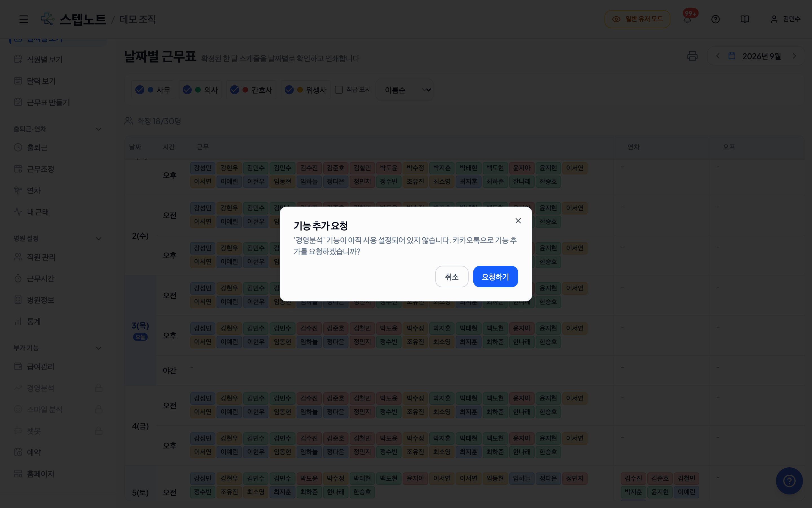Click the lock icon next to 챗봇
Screen dimensions: 812x508
(99, 431)
